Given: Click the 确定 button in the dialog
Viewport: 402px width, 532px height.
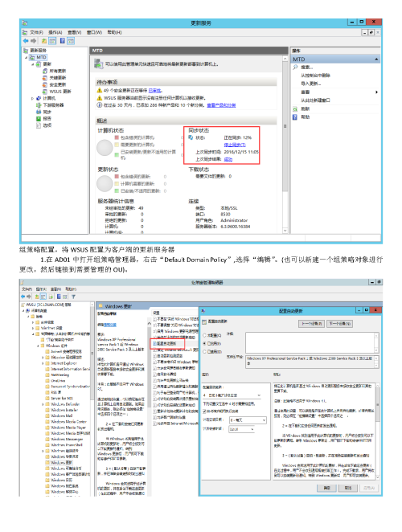Looking at the screenshot, I should [326, 488].
